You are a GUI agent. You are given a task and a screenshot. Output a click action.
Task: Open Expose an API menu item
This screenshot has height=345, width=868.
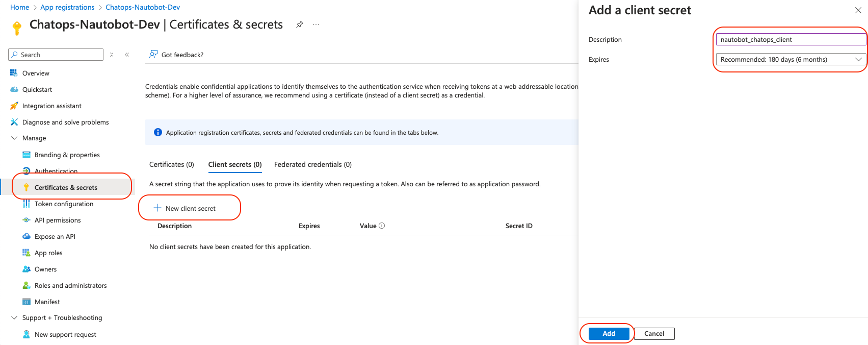pyautogui.click(x=55, y=236)
